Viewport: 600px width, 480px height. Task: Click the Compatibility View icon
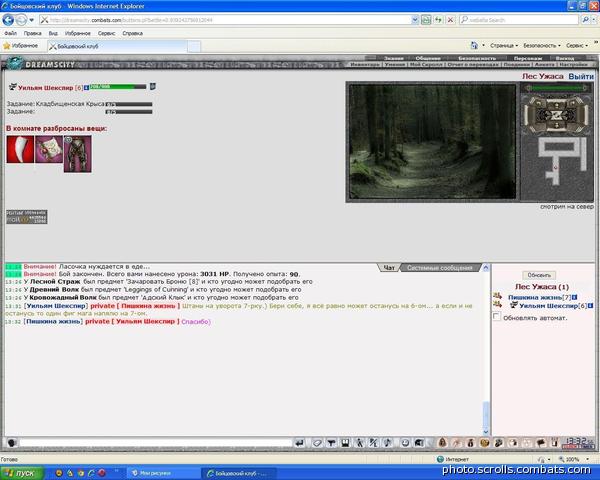click(x=426, y=20)
